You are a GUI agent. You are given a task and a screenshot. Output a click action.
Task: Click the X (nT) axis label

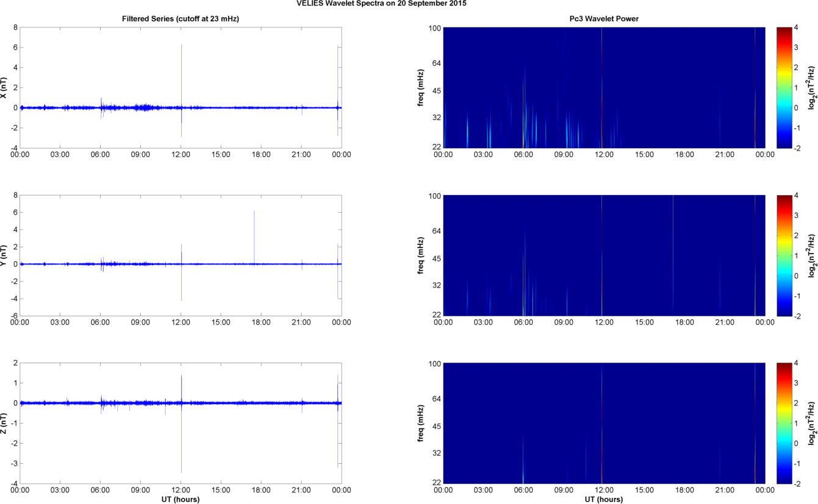tap(4, 88)
